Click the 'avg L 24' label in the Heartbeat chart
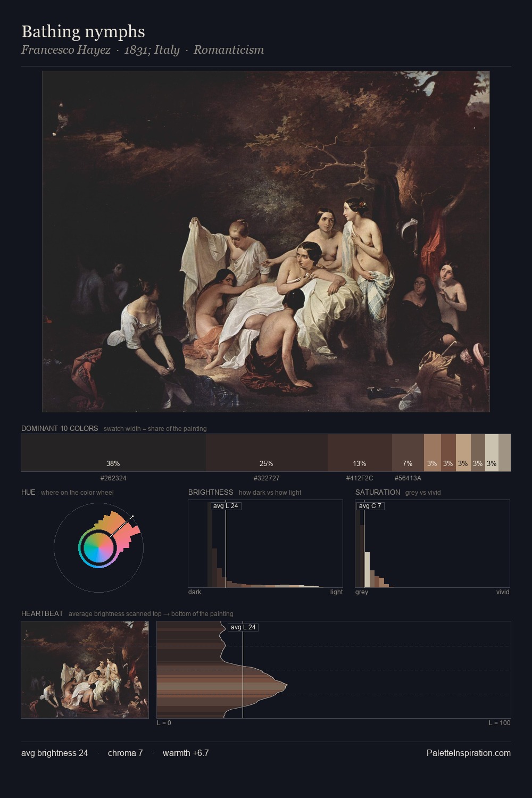Screen dimensions: 532x798 point(243,627)
